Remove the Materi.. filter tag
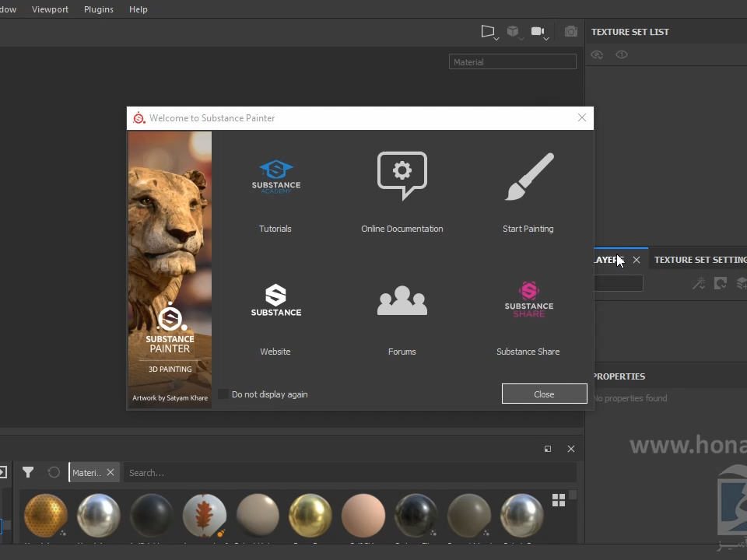This screenshot has height=560, width=747. pos(110,472)
